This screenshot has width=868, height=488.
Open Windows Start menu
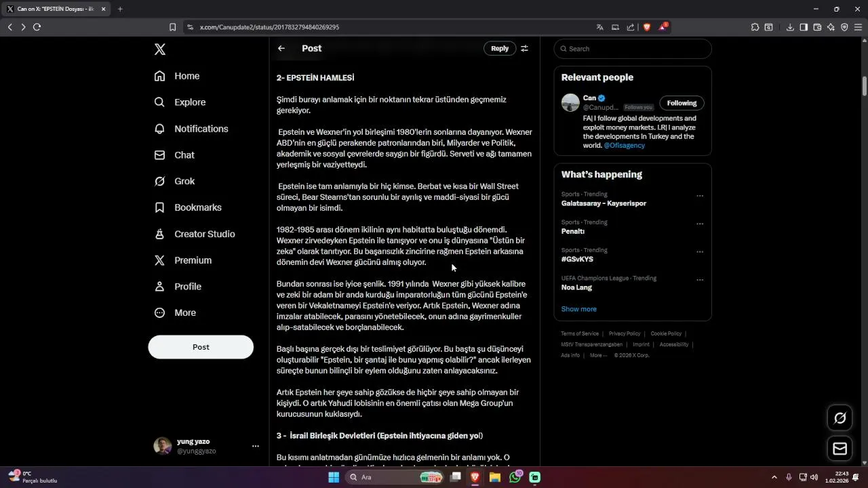(334, 477)
